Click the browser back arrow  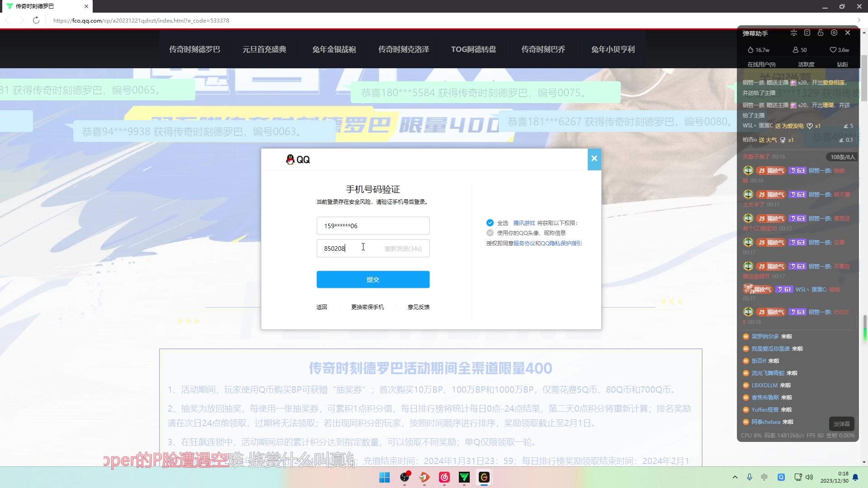(7, 20)
